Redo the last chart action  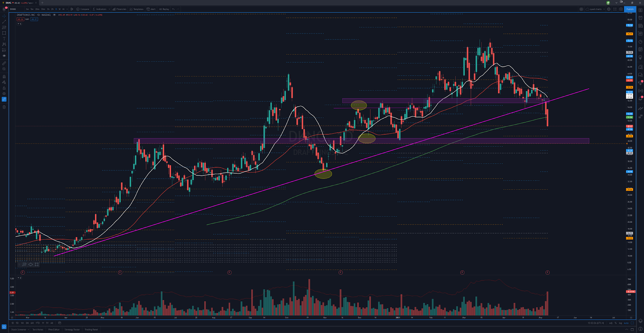[178, 9]
